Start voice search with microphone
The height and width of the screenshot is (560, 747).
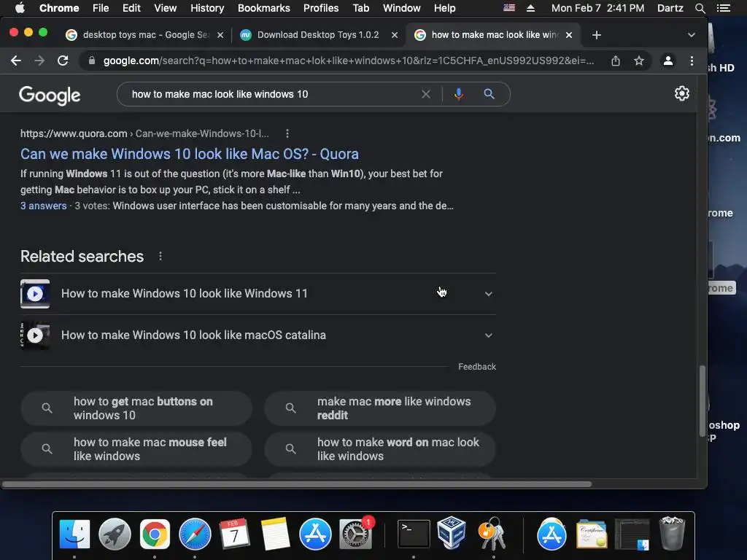(x=458, y=94)
